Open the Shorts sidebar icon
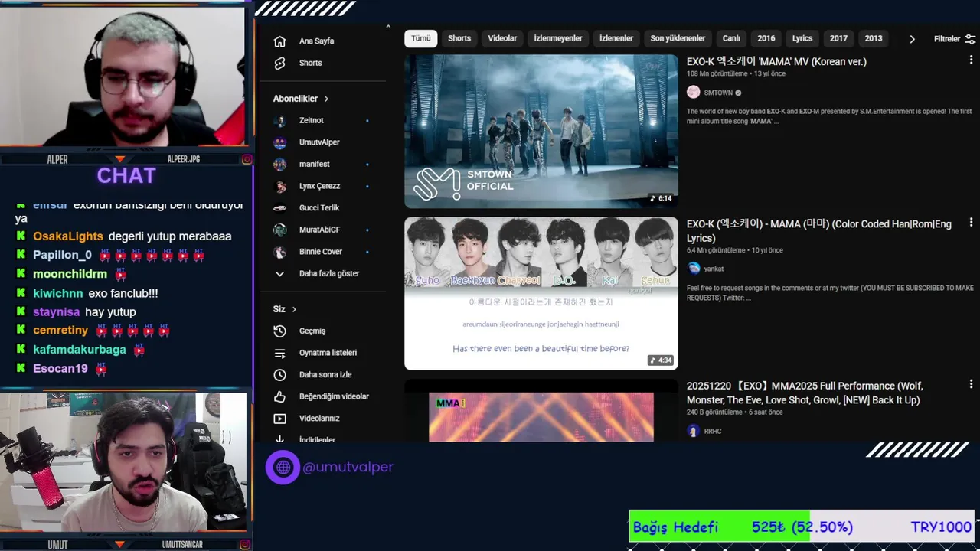The width and height of the screenshot is (980, 551). pos(279,63)
